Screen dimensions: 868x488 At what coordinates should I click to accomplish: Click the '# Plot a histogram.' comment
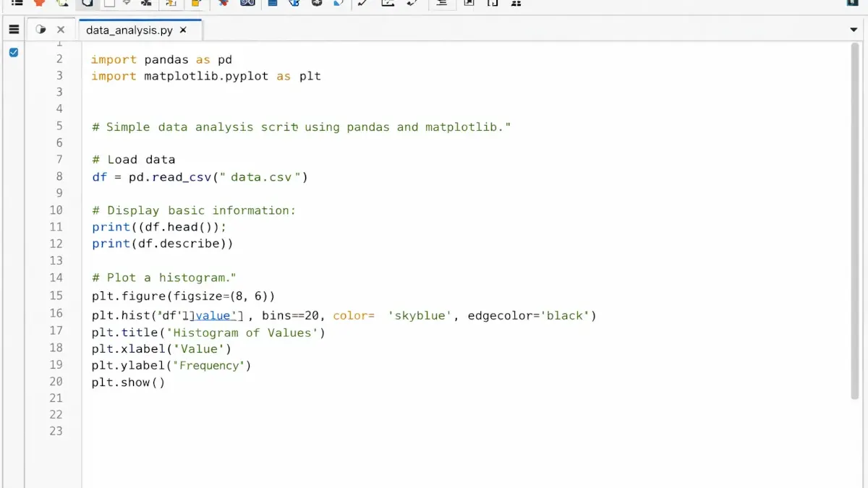pos(164,278)
